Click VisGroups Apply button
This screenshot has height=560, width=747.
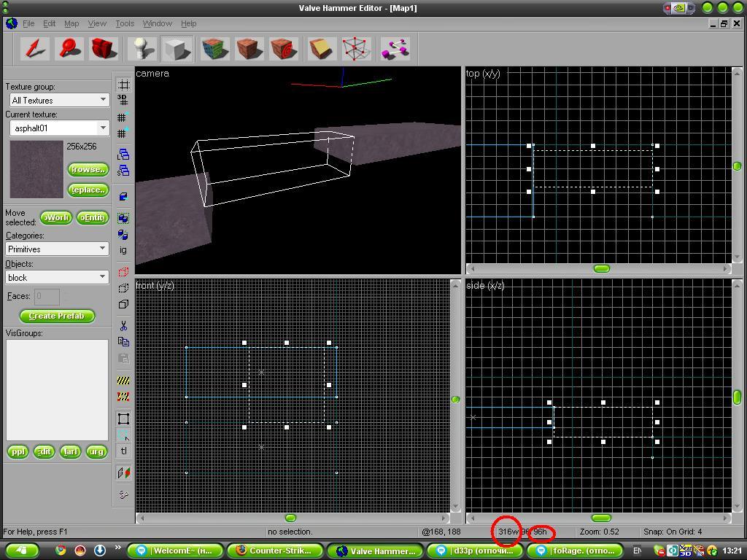coord(18,451)
